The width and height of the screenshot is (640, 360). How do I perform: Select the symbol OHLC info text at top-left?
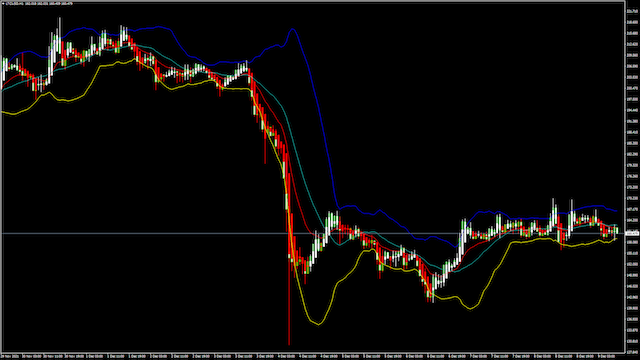[x=39, y=3]
